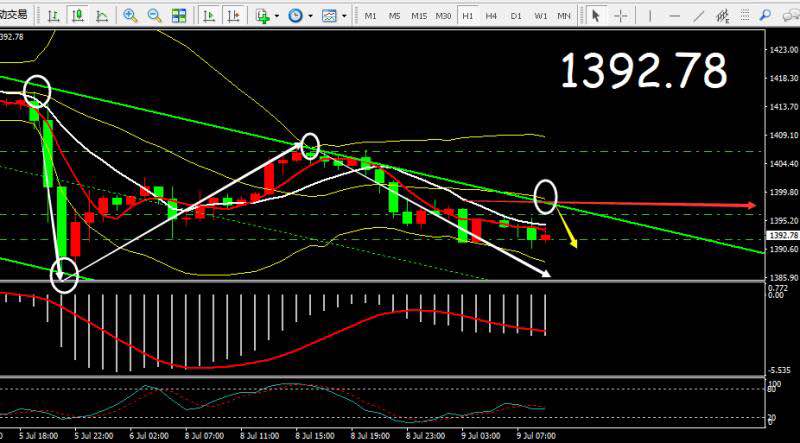Activate the crosshair tool
The image size is (800, 443).
click(620, 16)
